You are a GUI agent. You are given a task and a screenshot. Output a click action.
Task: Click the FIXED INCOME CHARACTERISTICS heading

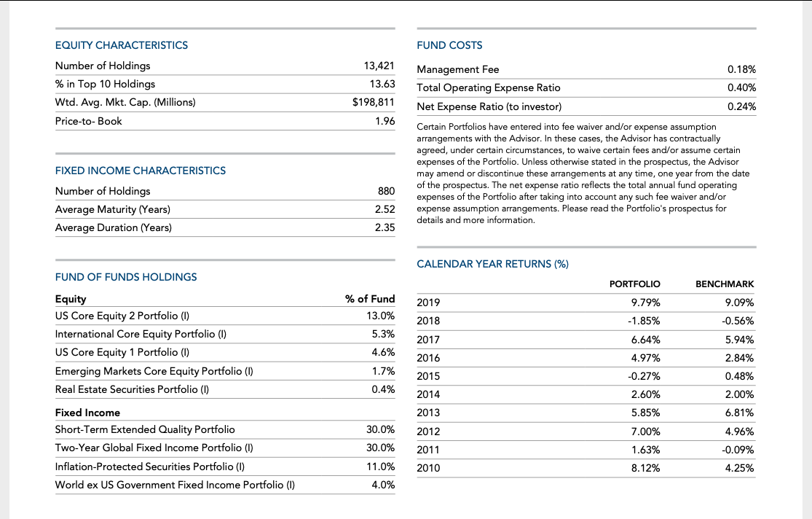(141, 171)
